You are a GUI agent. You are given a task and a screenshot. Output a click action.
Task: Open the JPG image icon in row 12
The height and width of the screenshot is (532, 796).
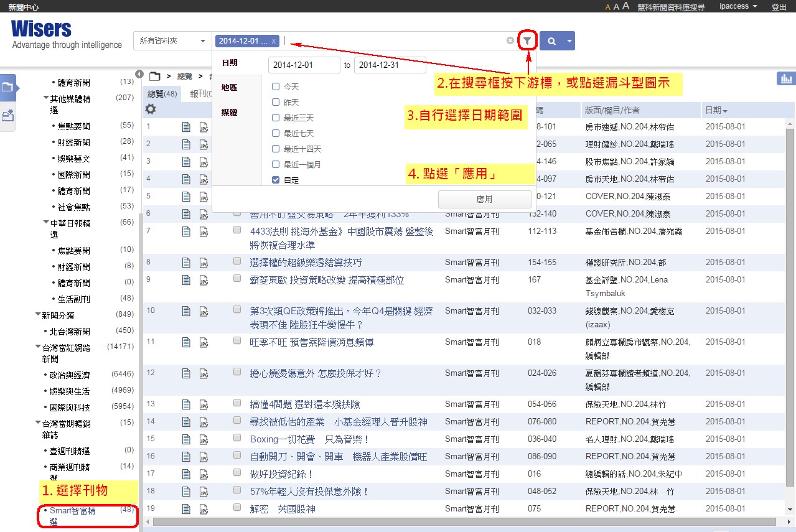204,373
